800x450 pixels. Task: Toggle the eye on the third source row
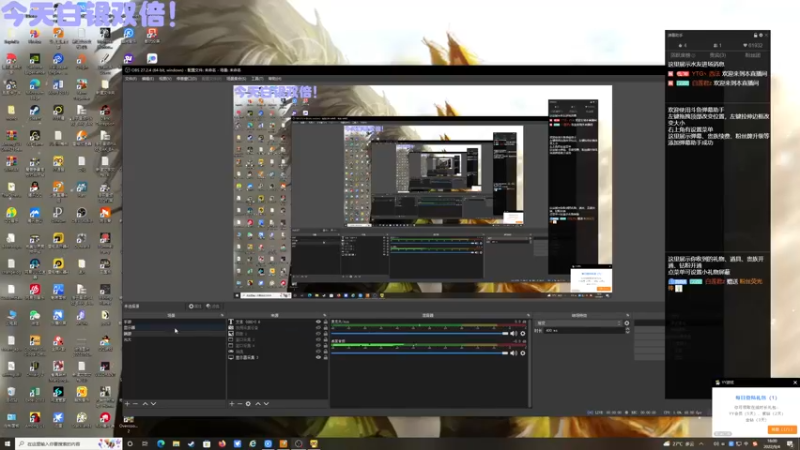(318, 334)
